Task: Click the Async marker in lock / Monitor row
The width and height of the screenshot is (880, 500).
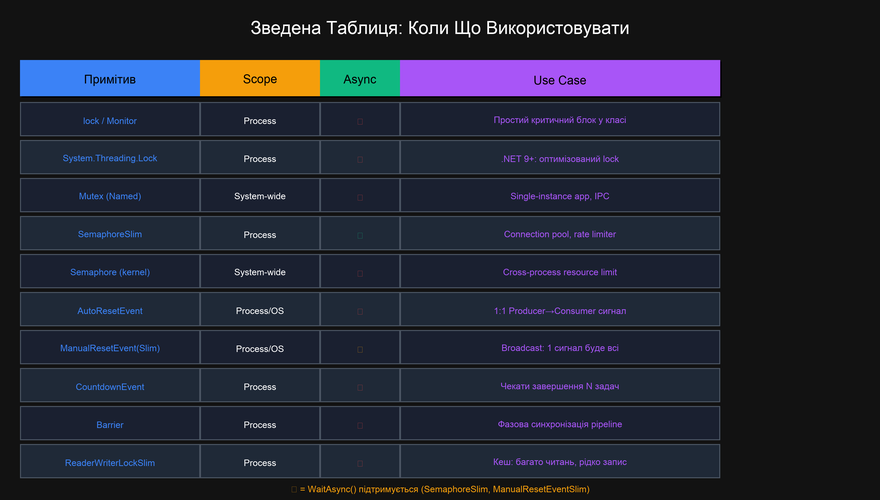Action: (x=360, y=121)
